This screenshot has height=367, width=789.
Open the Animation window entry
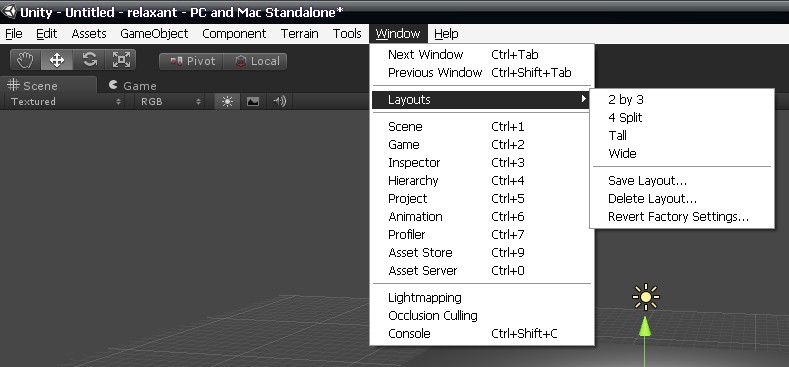[x=482, y=216]
